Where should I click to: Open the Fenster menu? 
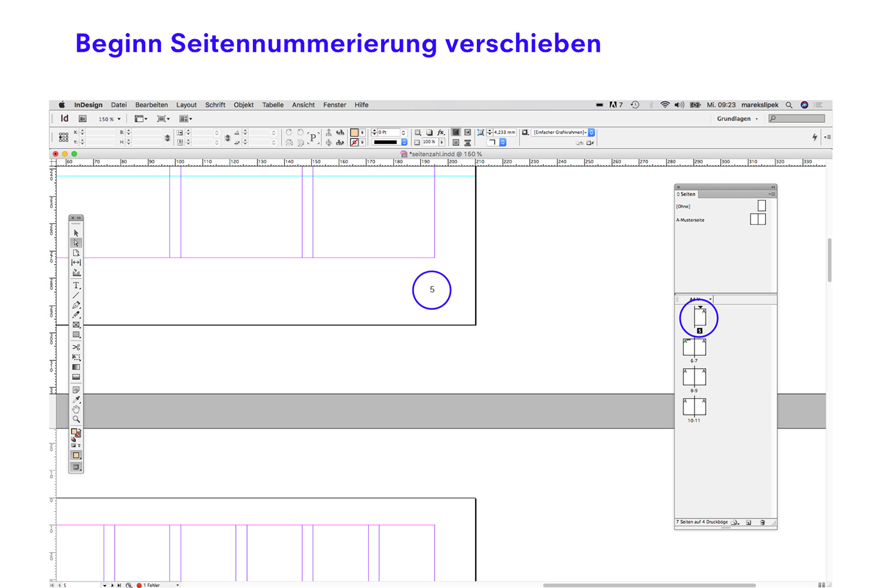[335, 105]
